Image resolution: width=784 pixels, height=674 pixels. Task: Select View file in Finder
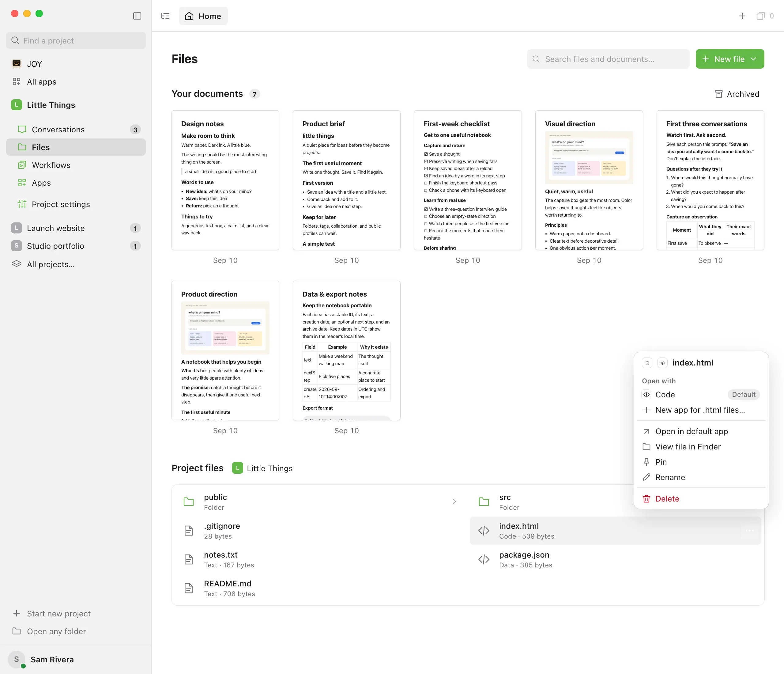point(701,447)
